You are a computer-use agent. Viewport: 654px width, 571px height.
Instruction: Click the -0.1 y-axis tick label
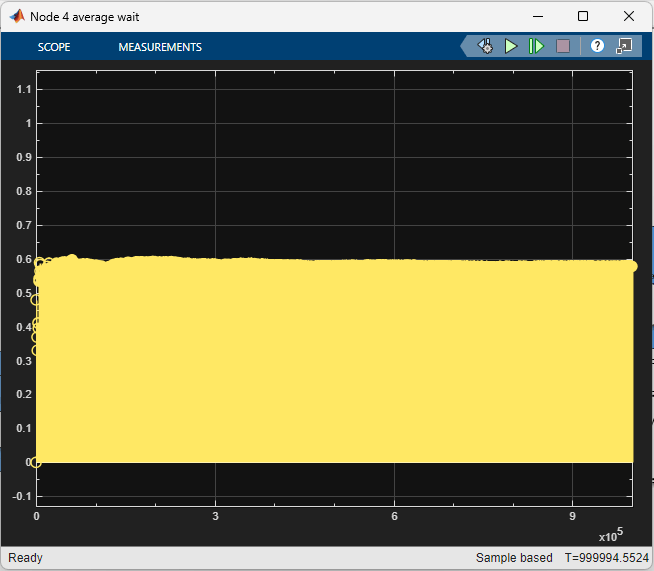[x=22, y=496]
